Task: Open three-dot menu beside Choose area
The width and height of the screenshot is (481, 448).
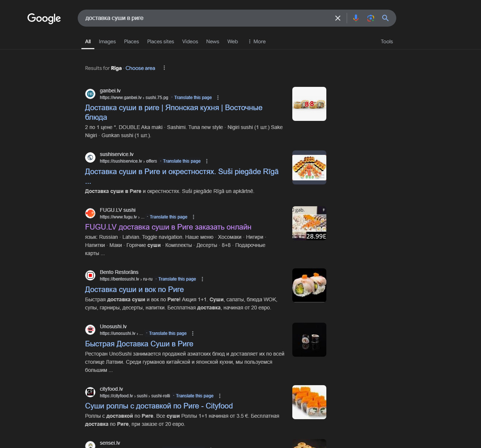Action: 164,68
